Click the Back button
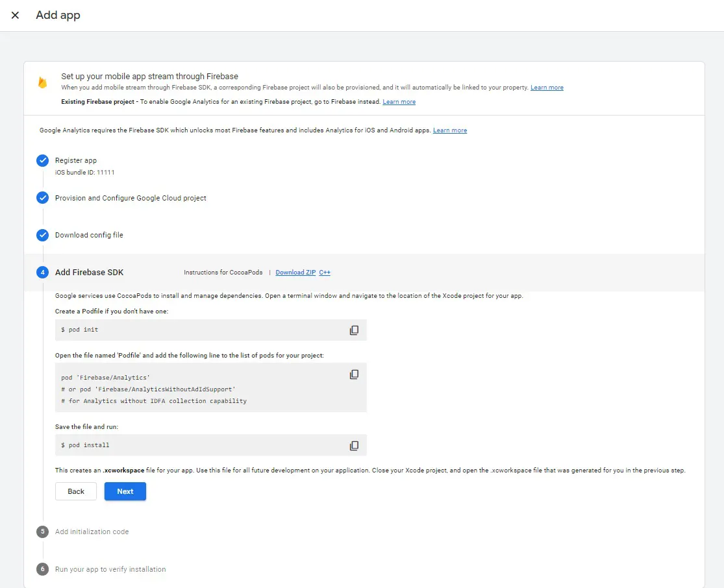The height and width of the screenshot is (588, 724). [76, 491]
